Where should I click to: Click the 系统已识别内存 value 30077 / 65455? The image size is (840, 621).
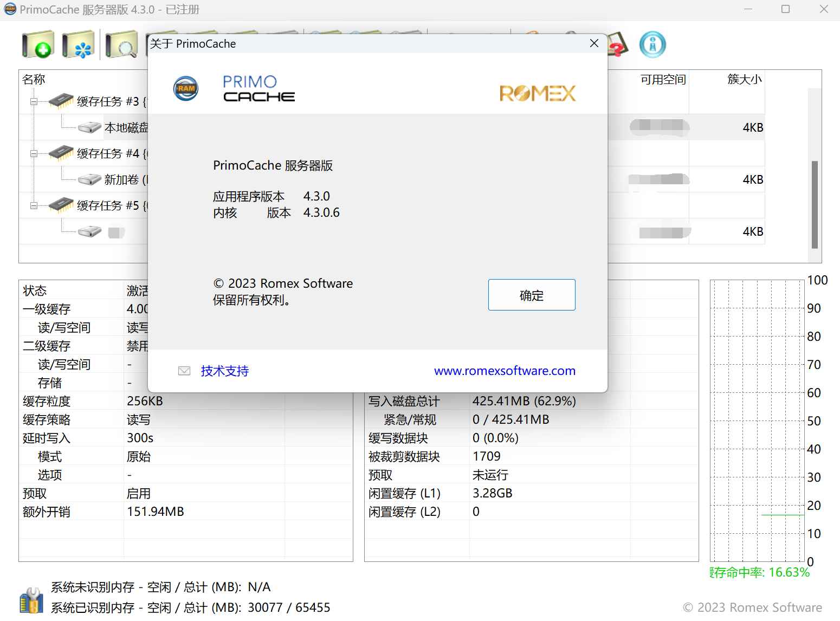[289, 607]
